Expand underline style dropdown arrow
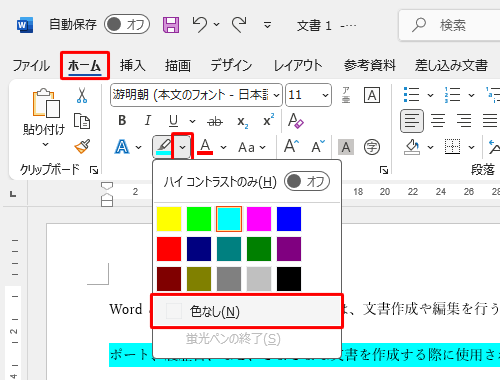The width and height of the screenshot is (500, 380). [192, 121]
